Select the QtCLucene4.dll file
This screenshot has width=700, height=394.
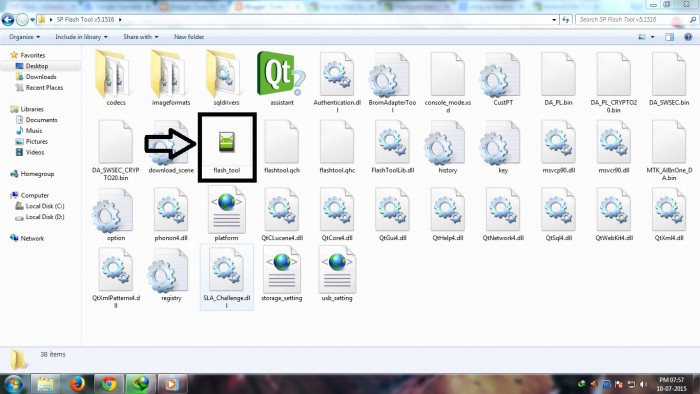[x=282, y=215]
